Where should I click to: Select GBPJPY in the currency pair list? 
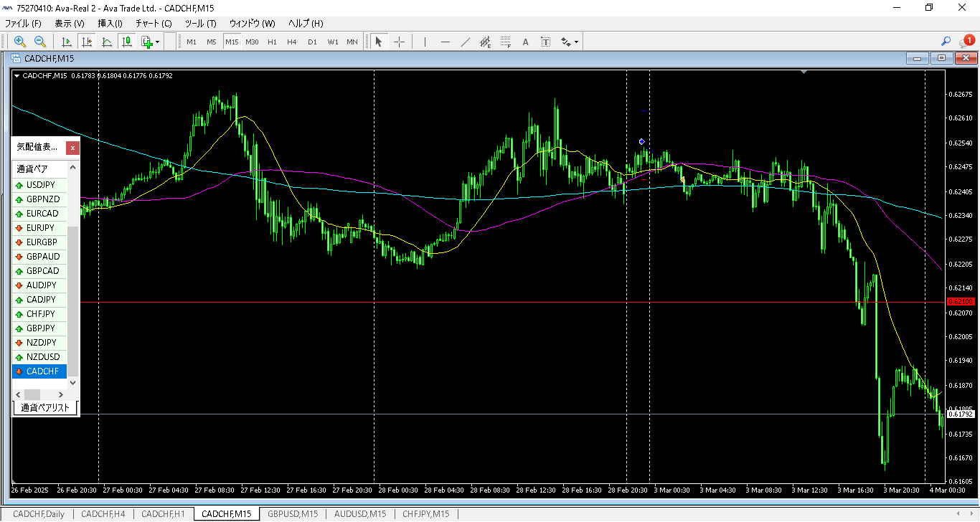[40, 328]
